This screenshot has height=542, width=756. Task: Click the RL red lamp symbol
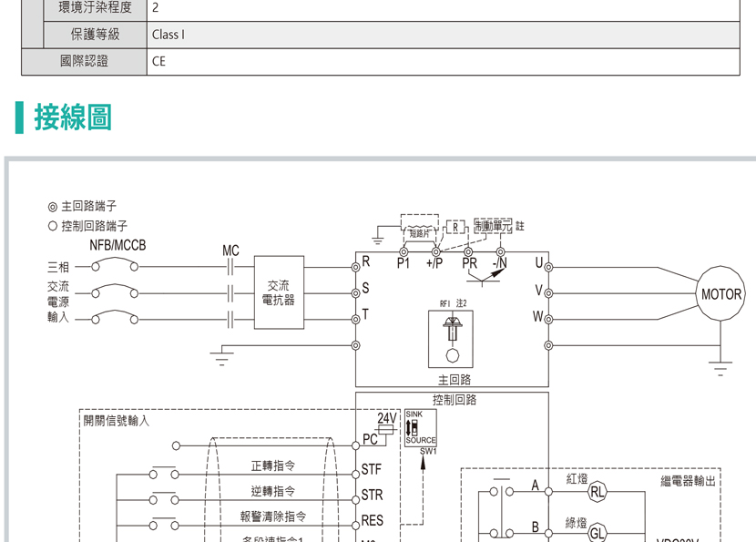pos(597,492)
